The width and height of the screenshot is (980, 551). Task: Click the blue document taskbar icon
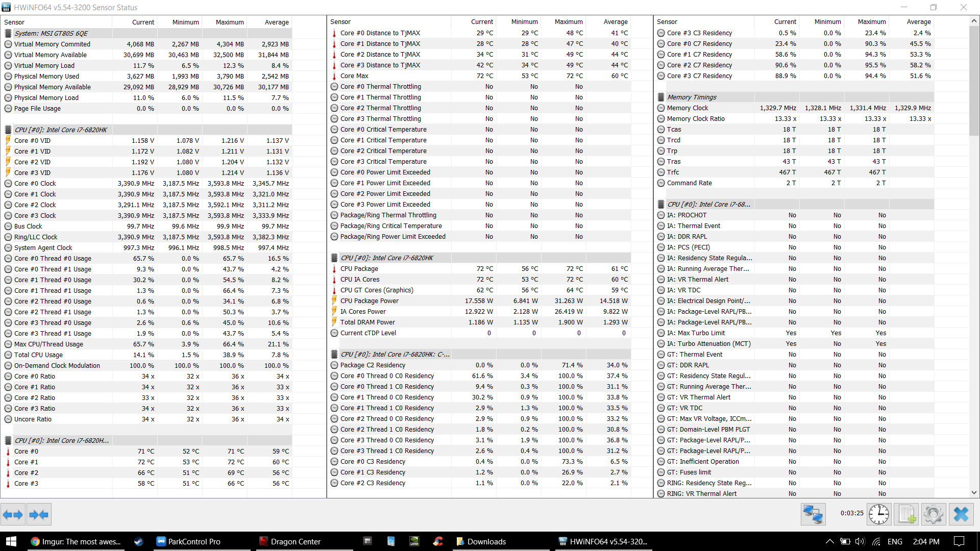point(391,541)
